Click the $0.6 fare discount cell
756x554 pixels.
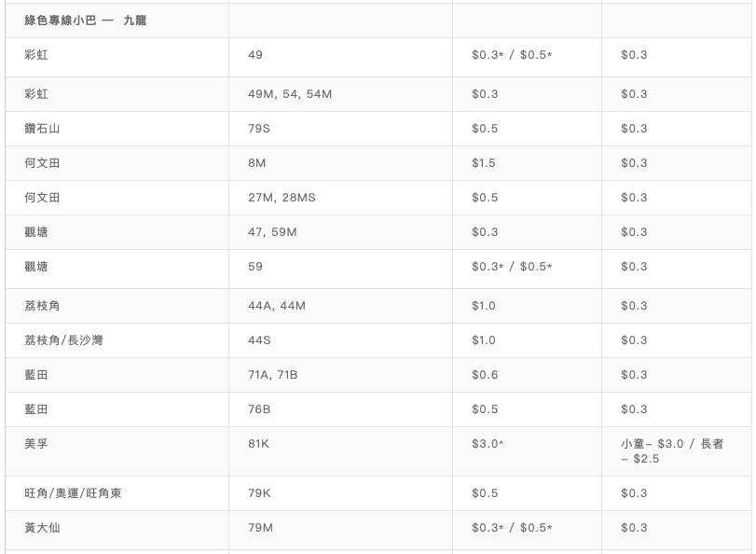[x=485, y=375]
